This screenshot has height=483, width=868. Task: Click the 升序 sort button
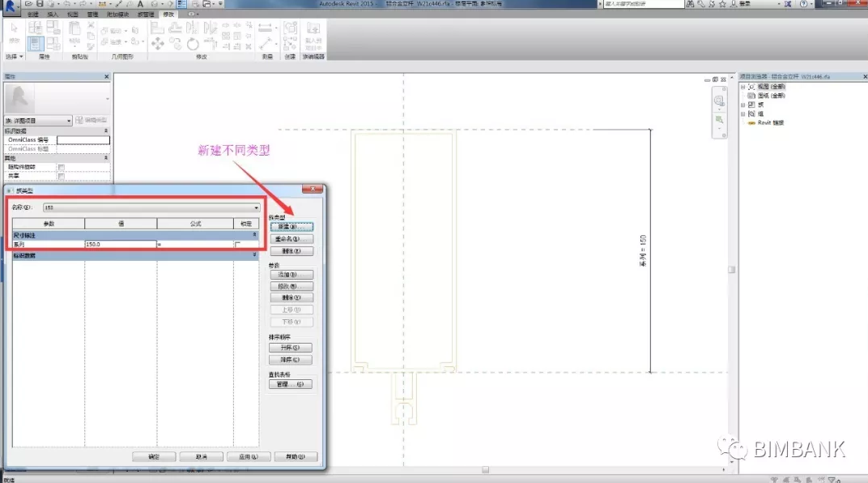(x=290, y=348)
